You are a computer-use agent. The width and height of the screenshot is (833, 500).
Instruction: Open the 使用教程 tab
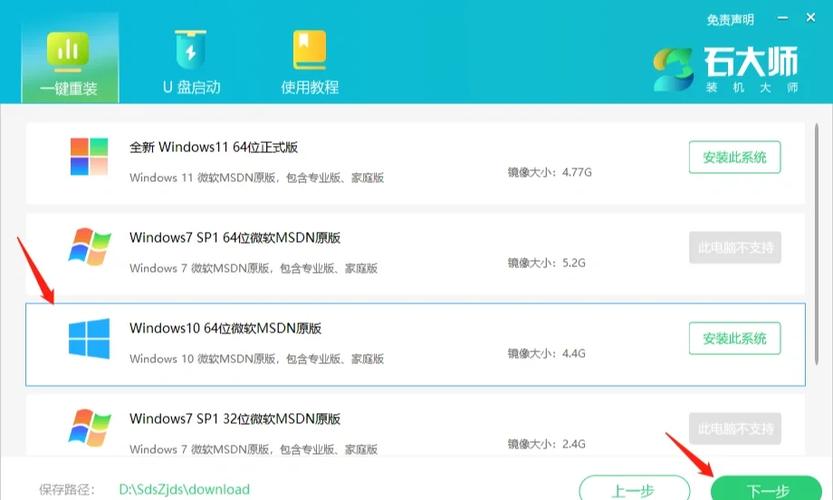pyautogui.click(x=310, y=63)
